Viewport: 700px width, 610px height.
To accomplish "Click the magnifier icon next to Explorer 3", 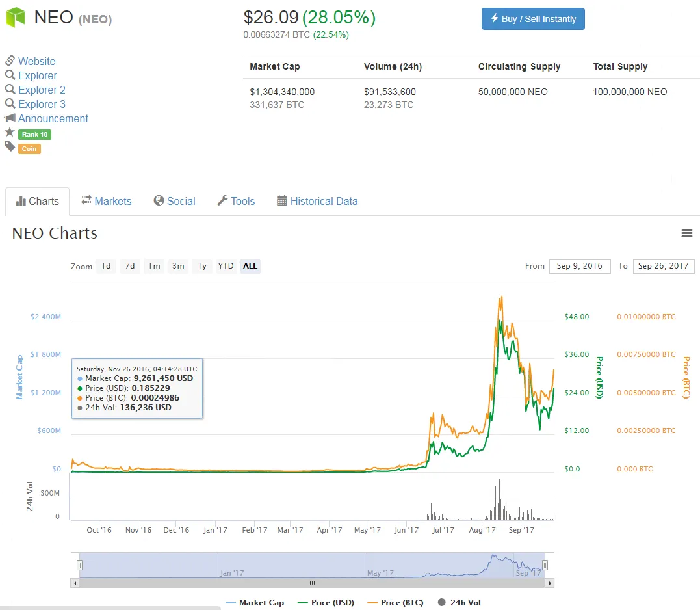I will [10, 103].
